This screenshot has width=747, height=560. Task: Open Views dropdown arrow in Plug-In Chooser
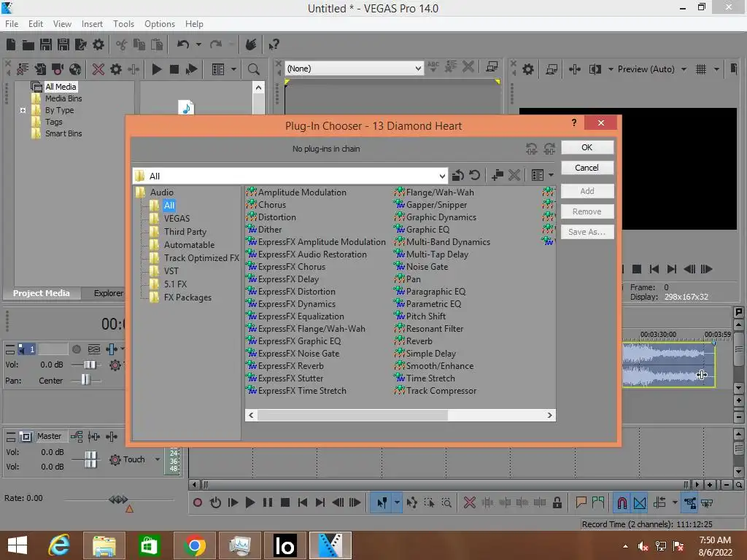click(x=551, y=175)
